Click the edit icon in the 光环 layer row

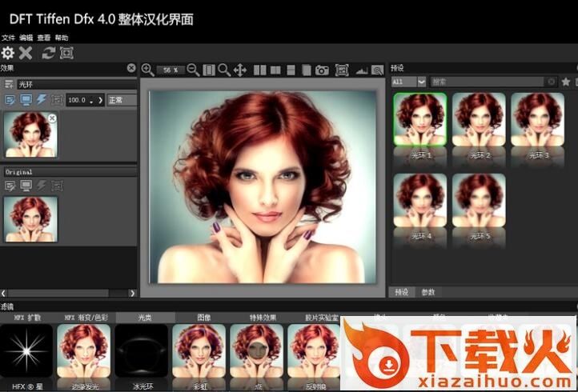[x=10, y=99]
